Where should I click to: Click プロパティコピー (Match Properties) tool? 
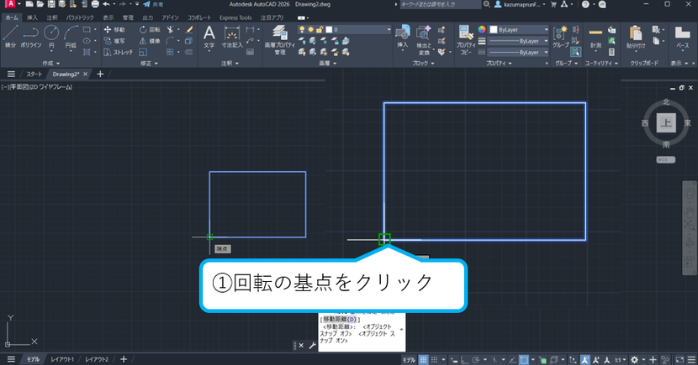pyautogui.click(x=466, y=40)
